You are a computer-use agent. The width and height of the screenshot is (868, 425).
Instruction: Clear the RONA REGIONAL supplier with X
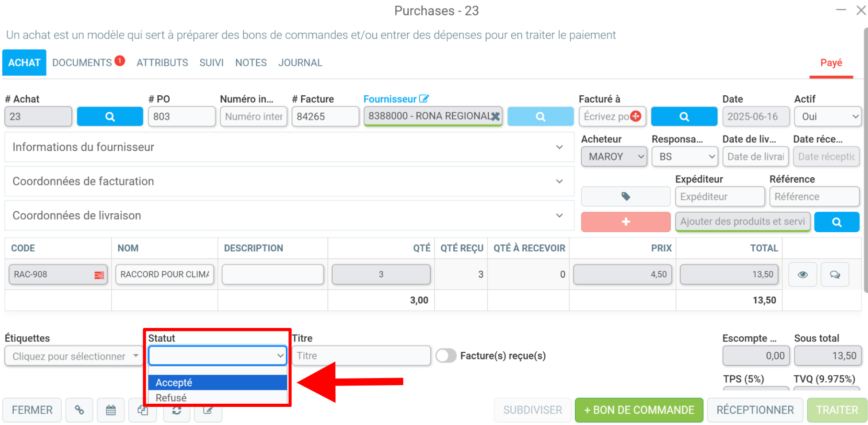(x=495, y=117)
